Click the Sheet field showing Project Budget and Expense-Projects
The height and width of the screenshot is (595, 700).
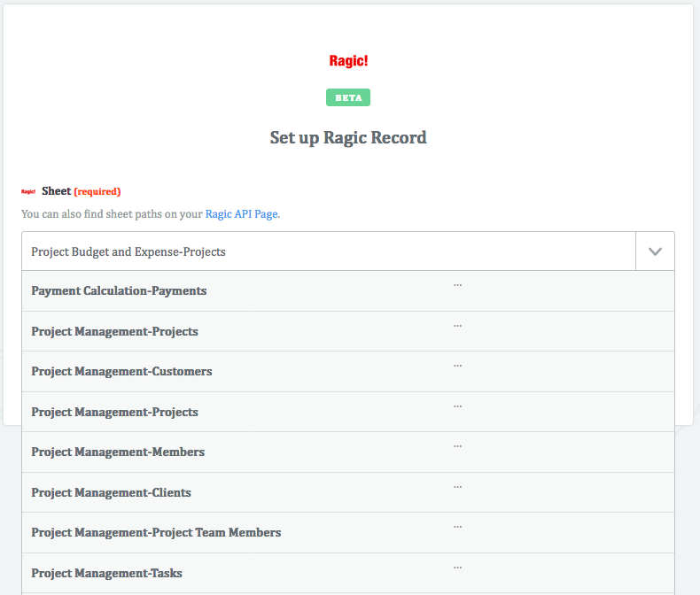pyautogui.click(x=328, y=251)
